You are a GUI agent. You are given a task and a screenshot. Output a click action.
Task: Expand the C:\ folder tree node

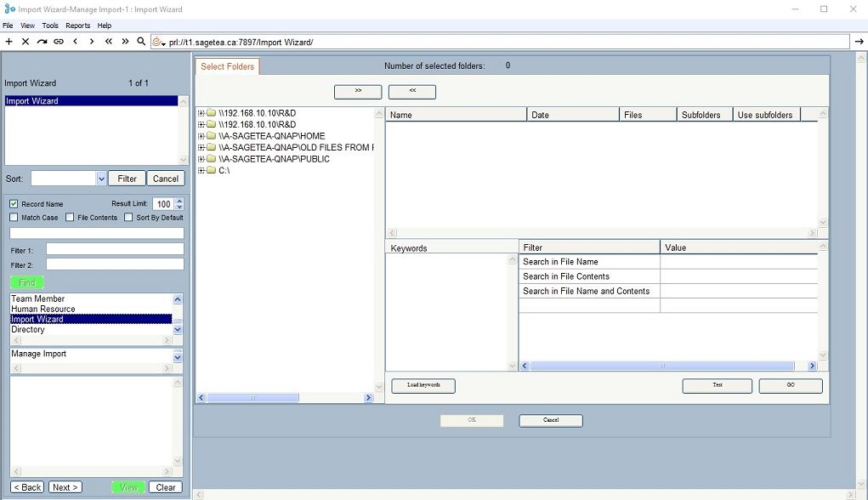click(201, 171)
